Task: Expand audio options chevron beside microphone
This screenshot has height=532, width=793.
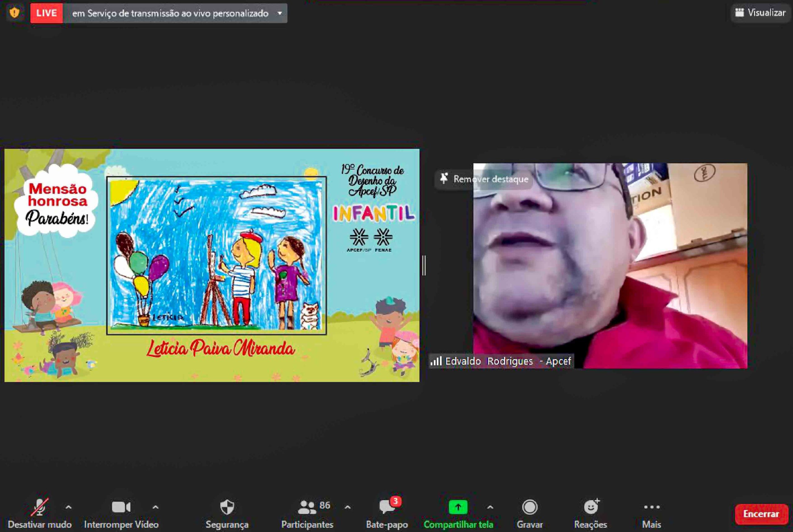Action: pyautogui.click(x=68, y=507)
